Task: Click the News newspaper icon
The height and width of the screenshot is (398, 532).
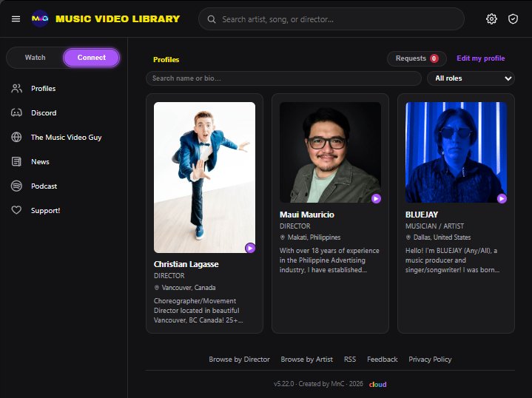Action: tap(16, 161)
